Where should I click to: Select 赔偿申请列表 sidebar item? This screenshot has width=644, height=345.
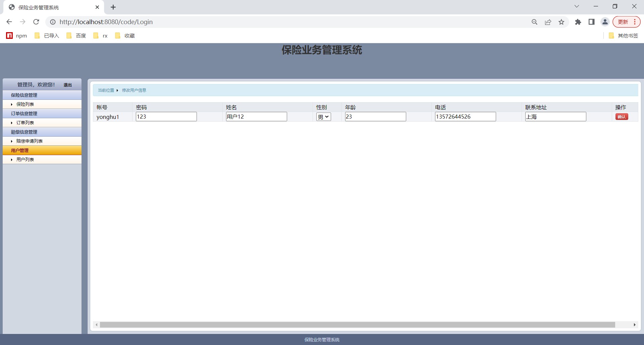point(30,141)
